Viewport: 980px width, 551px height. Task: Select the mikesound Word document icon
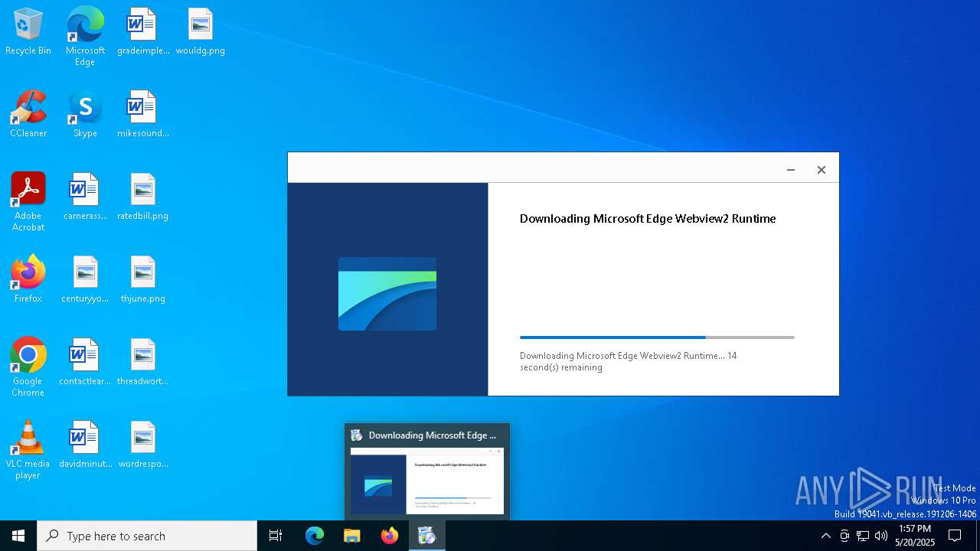[x=143, y=115]
